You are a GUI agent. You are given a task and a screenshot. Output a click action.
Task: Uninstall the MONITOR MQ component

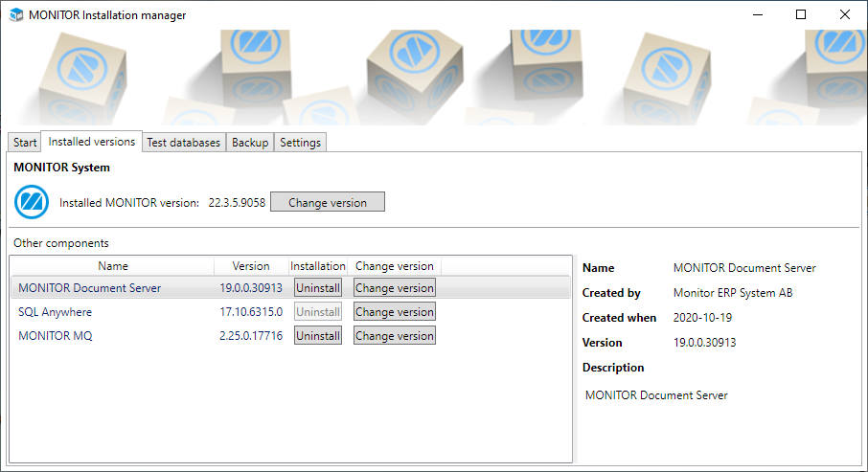(317, 336)
